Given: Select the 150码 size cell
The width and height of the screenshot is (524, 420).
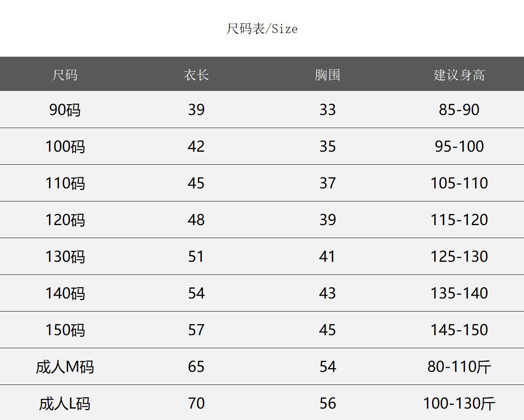Looking at the screenshot, I should tap(65, 330).
